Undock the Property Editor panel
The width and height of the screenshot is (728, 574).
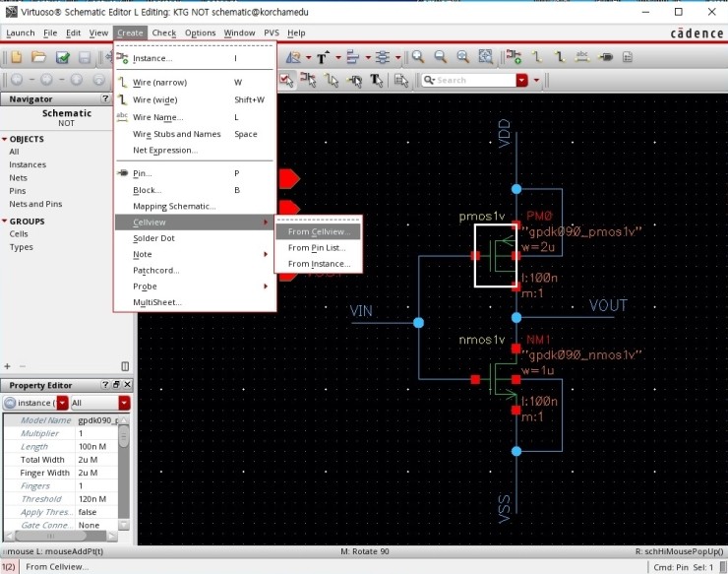coord(115,385)
